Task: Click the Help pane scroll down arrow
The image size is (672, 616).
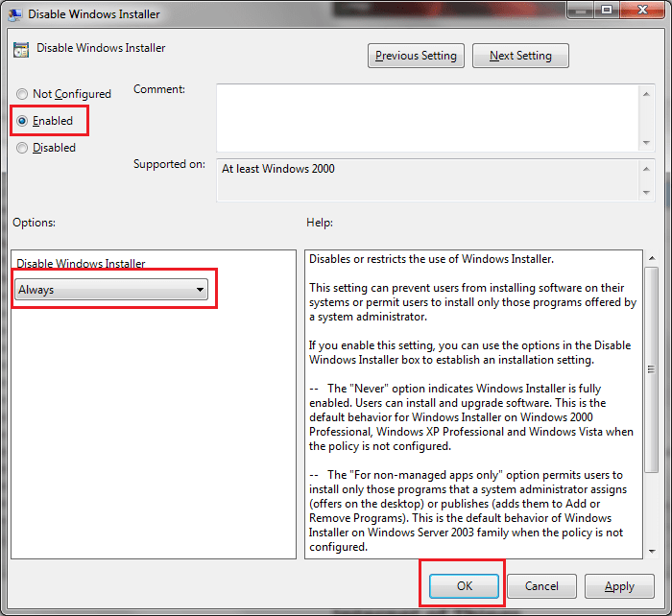Action: tap(652, 552)
